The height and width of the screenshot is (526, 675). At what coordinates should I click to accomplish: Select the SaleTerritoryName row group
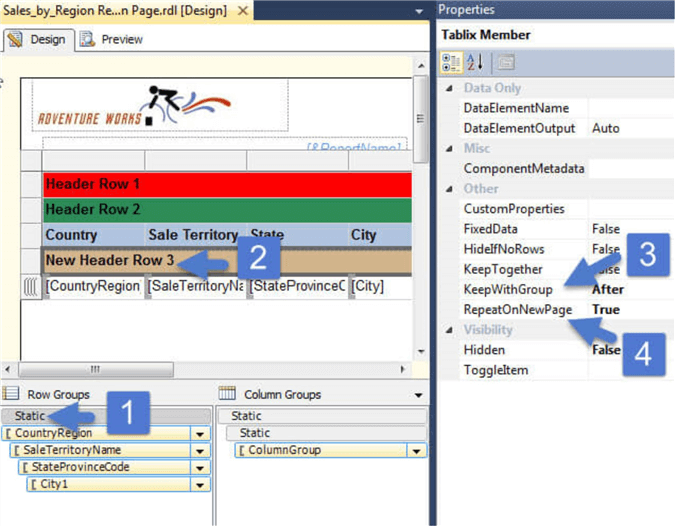(100, 451)
